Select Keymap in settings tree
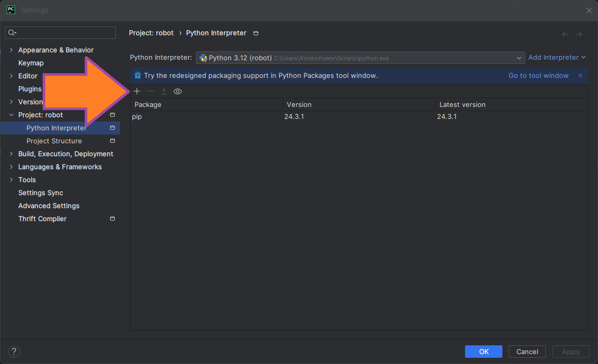598x364 pixels. point(31,63)
